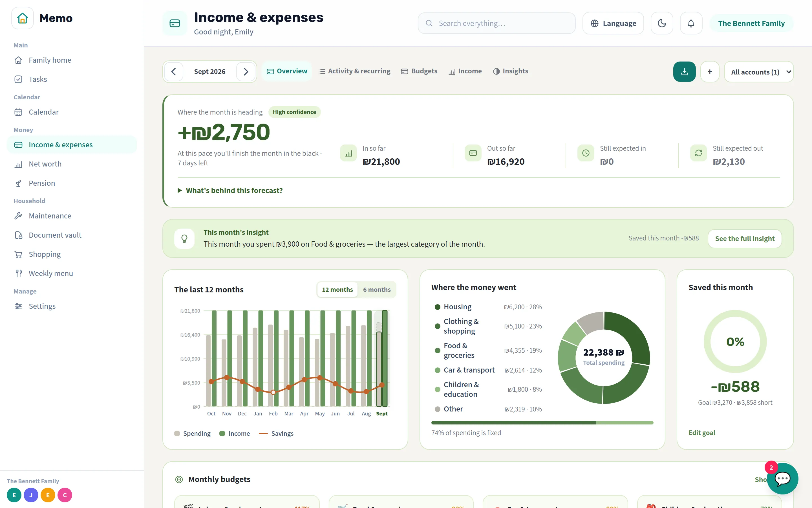Click the Memo home logo icon
This screenshot has width=812, height=508.
pyautogui.click(x=23, y=18)
